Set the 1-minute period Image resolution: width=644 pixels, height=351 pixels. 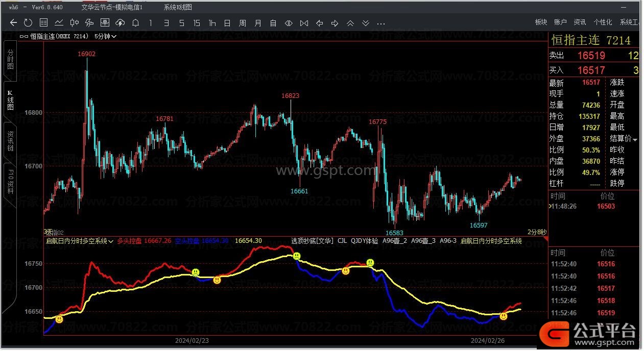coord(150,23)
